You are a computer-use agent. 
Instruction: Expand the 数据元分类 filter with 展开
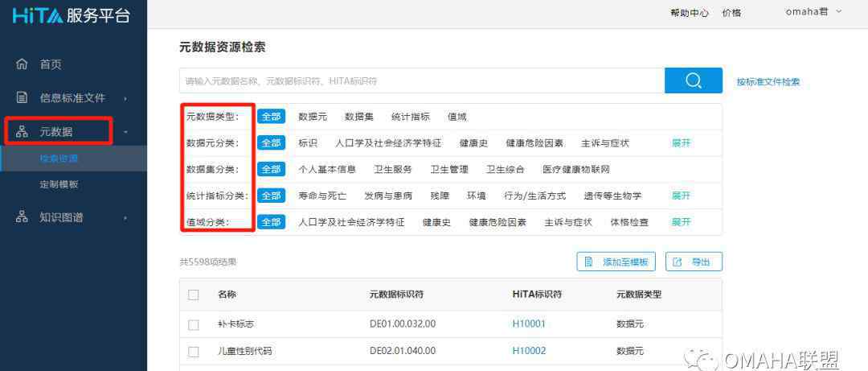pos(681,142)
